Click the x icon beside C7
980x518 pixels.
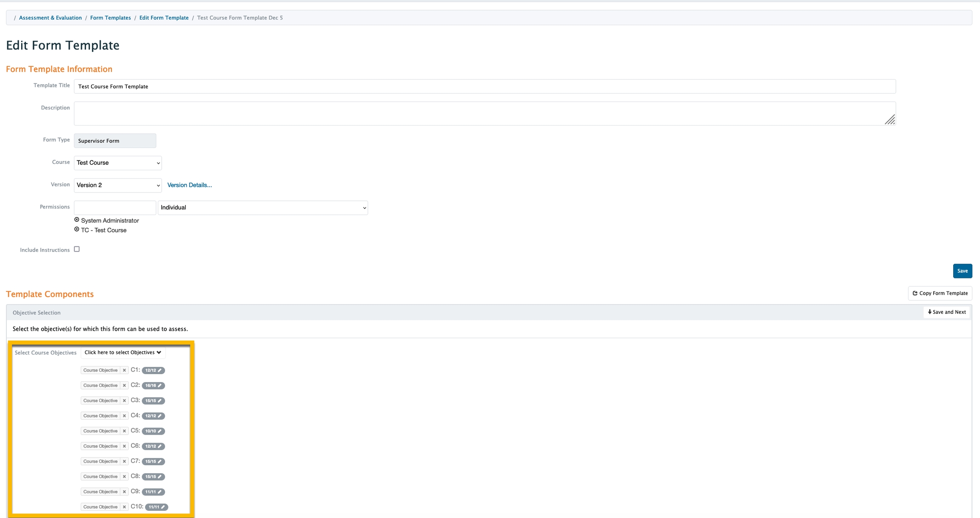pyautogui.click(x=124, y=461)
